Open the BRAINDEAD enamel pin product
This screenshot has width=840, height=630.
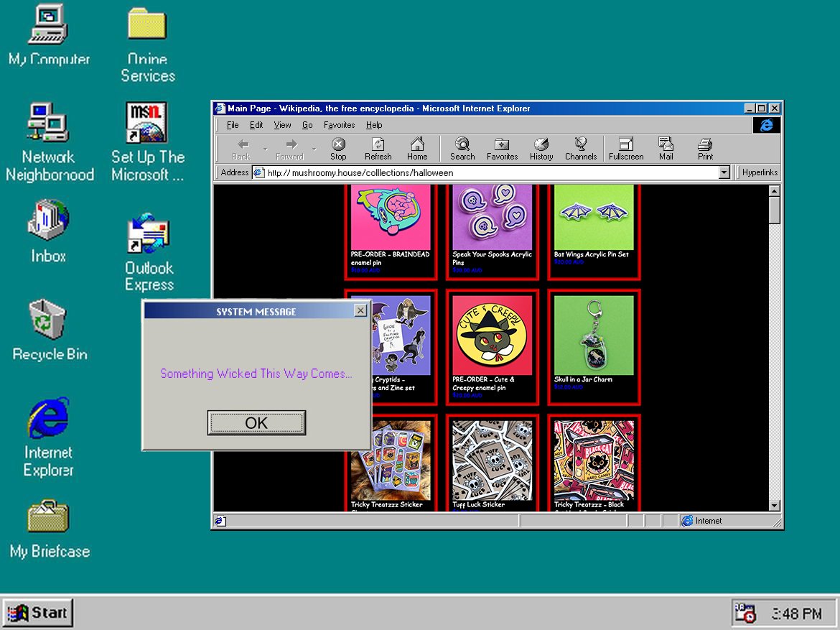(x=391, y=231)
